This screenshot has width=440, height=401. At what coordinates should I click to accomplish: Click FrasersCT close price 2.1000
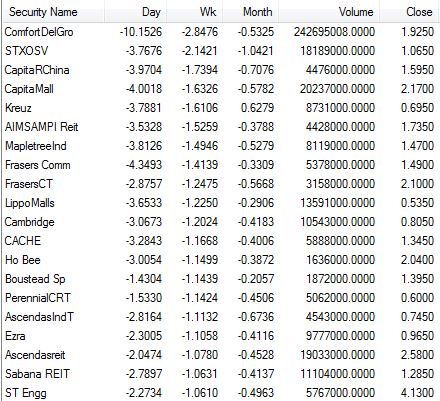[417, 184]
